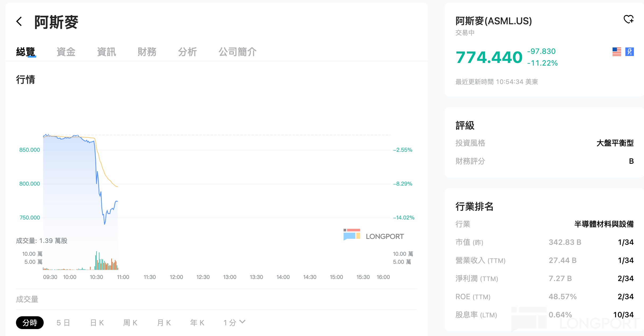Viewport: 644px width, 336px height.
Task: Click the 行情 section heading
Action: [x=26, y=79]
